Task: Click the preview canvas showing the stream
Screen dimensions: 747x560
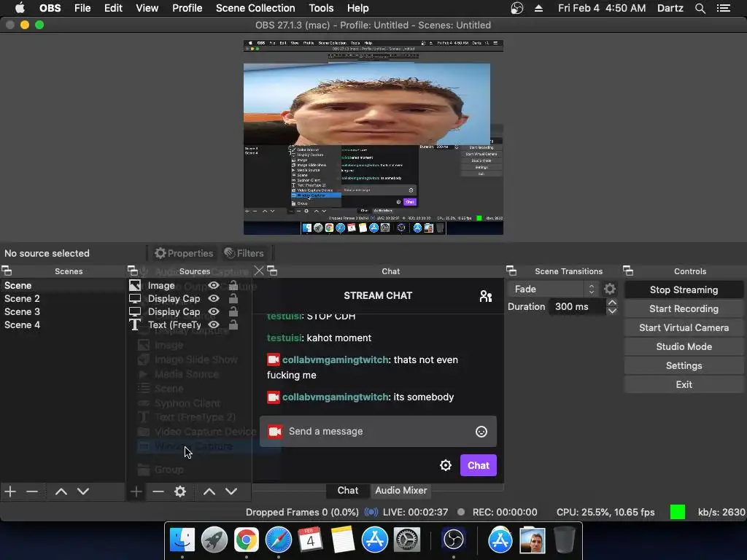Action: point(373,137)
